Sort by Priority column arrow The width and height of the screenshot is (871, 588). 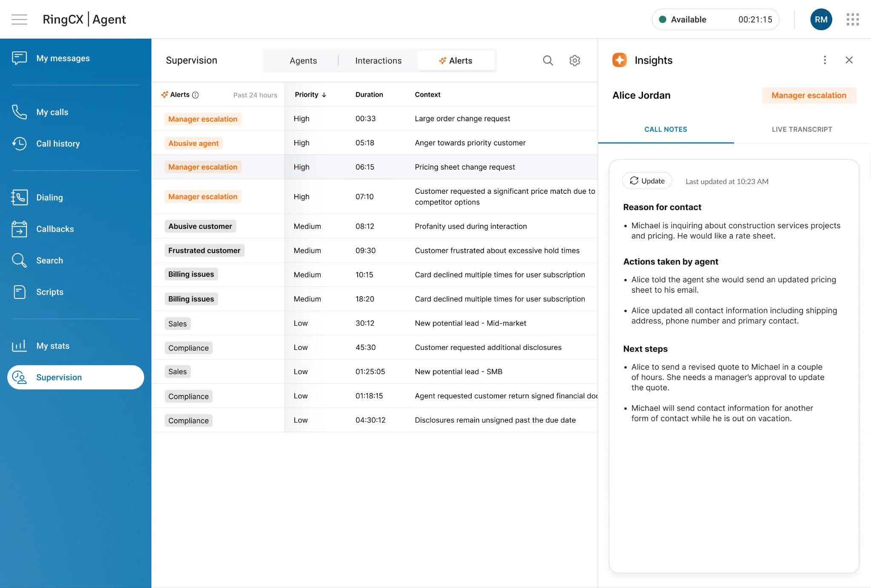(x=324, y=95)
